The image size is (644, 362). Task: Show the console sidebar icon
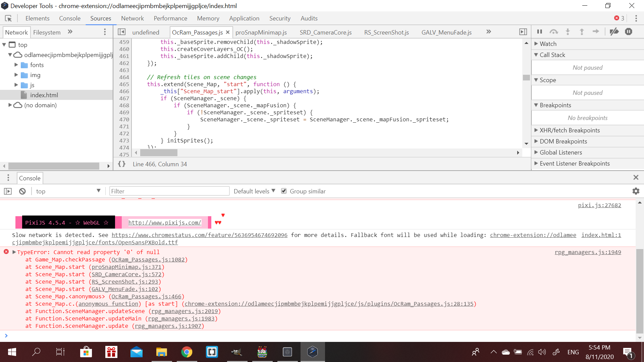tap(8, 191)
